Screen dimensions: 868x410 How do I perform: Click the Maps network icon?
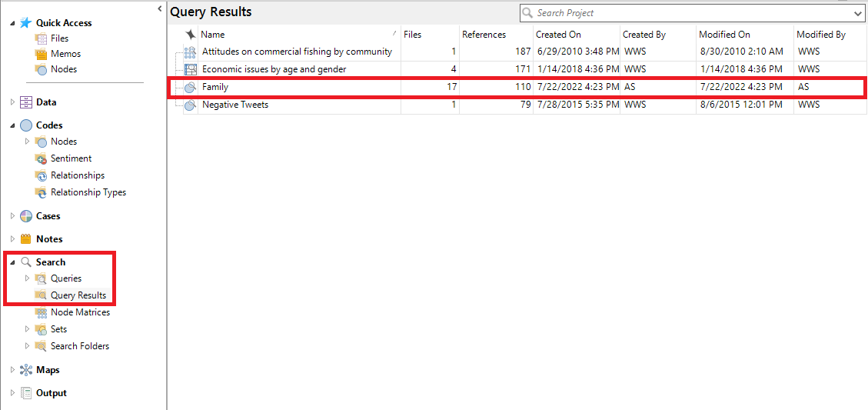tap(26, 369)
